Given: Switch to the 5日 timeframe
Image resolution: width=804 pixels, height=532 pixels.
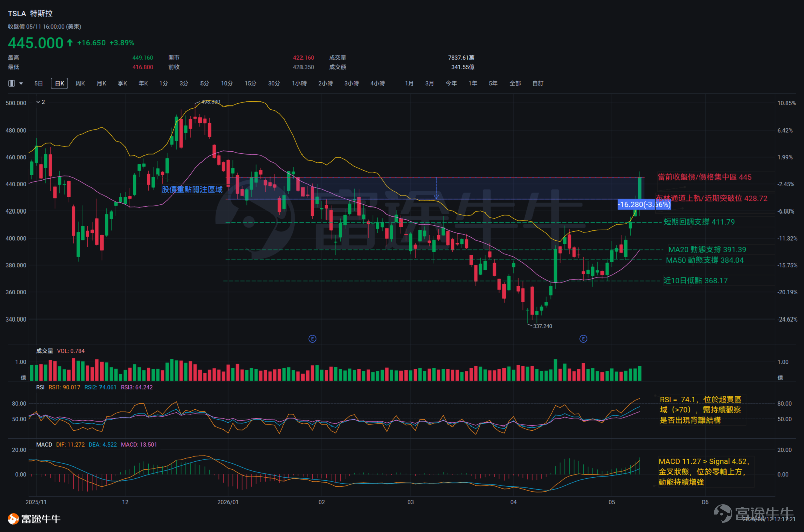Looking at the screenshot, I should pos(39,83).
